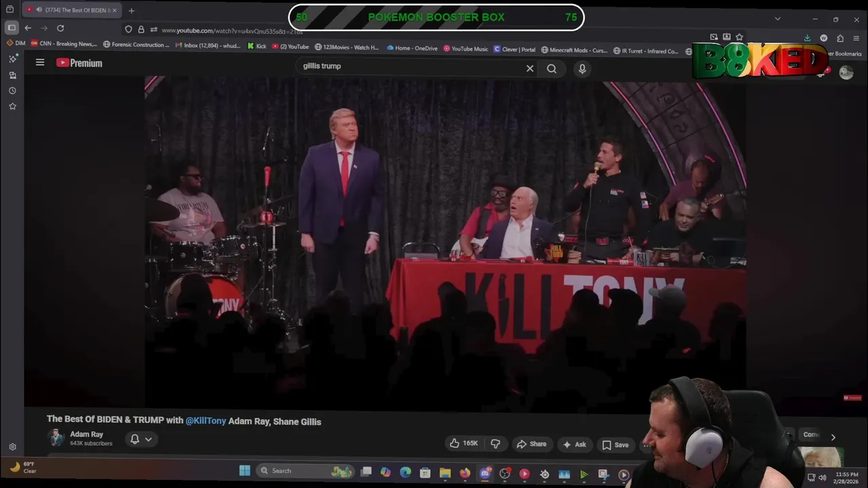Open the Home - OneDrive bookmark

point(412,48)
